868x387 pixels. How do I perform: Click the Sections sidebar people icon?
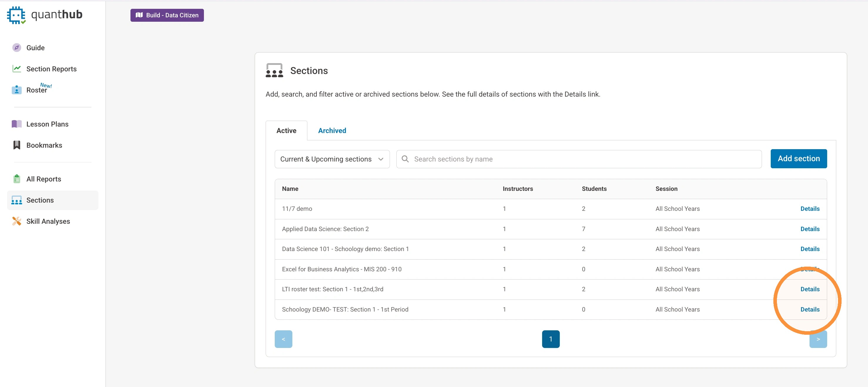coord(16,200)
